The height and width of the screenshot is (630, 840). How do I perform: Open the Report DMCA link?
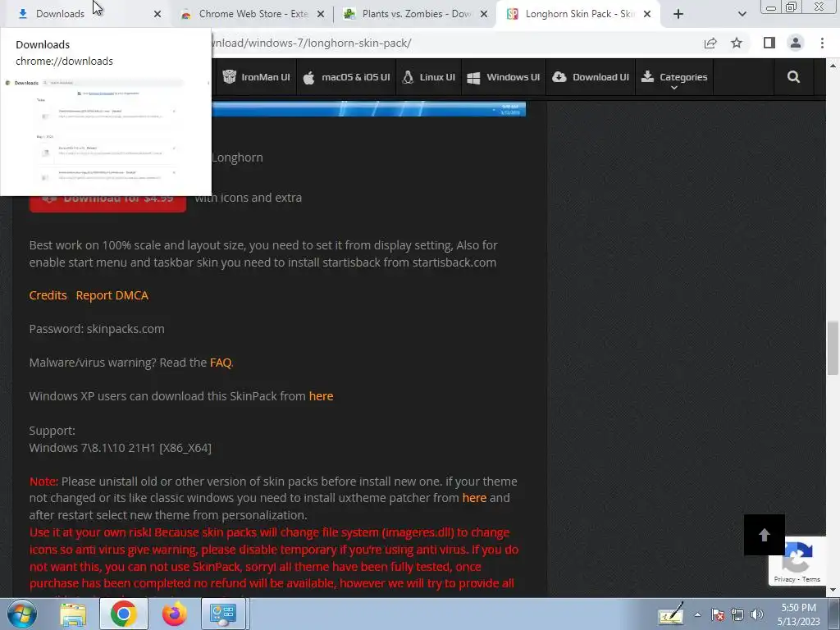pos(112,295)
